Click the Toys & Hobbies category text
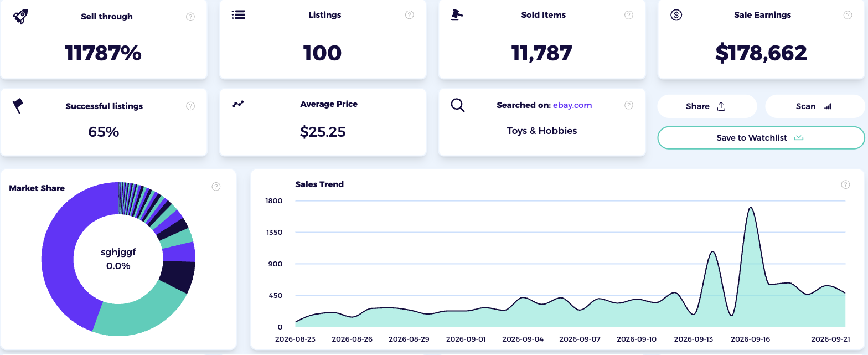The width and height of the screenshot is (868, 355). click(x=542, y=131)
